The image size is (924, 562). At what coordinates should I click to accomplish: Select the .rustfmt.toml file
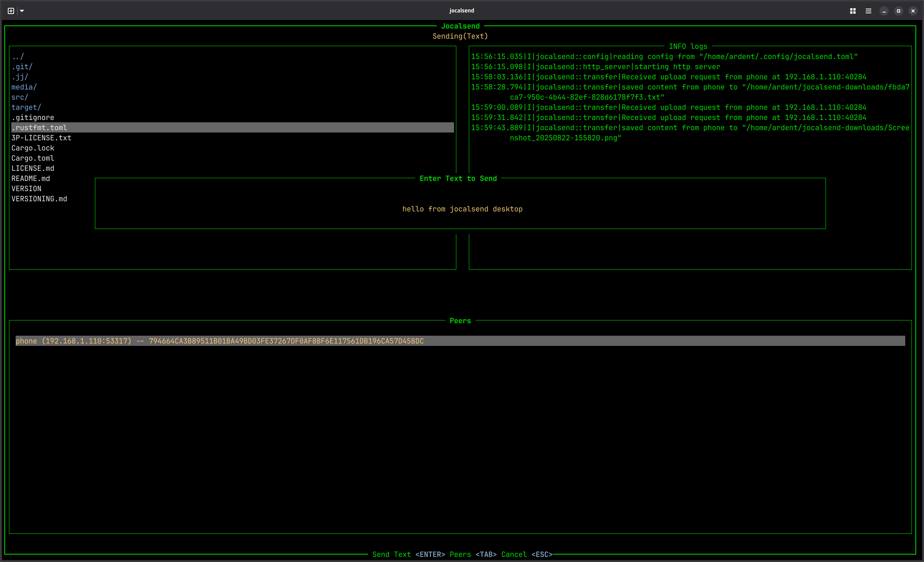[39, 128]
